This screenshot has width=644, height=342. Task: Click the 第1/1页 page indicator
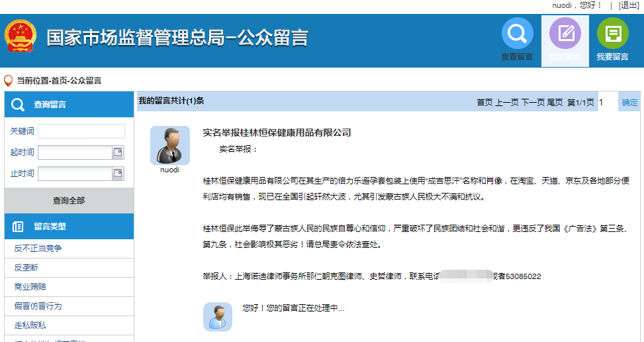click(x=580, y=102)
